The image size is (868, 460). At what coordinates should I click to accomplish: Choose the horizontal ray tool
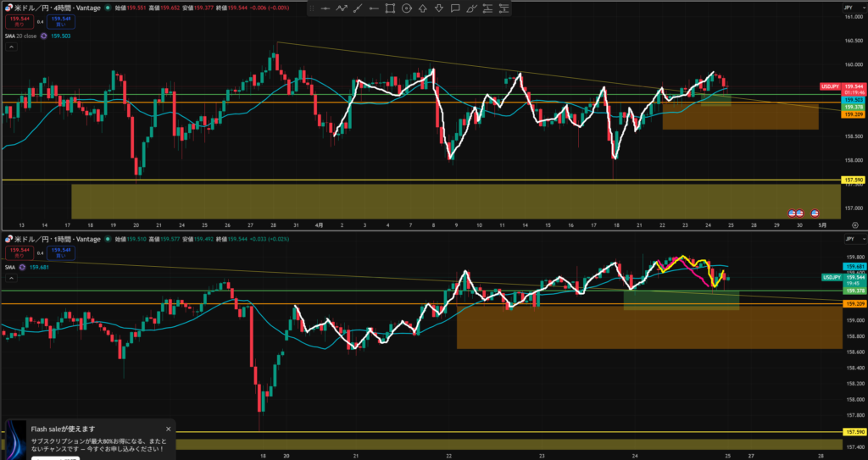point(374,8)
